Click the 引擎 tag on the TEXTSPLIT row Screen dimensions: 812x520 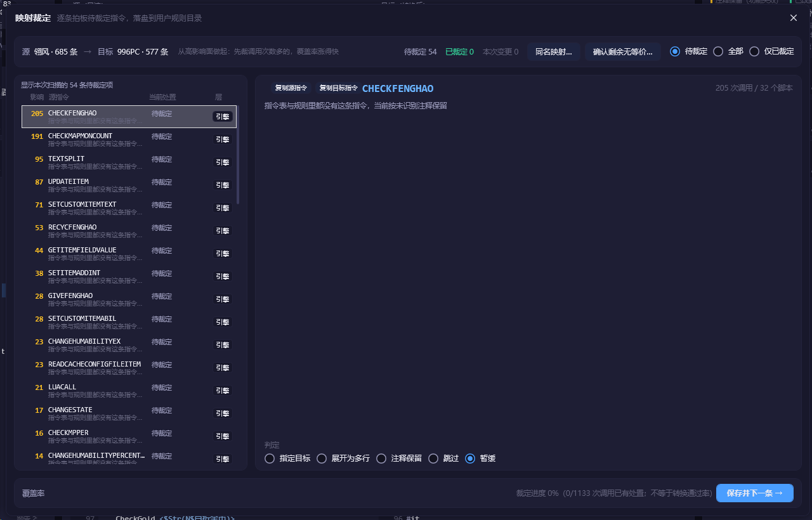(223, 162)
